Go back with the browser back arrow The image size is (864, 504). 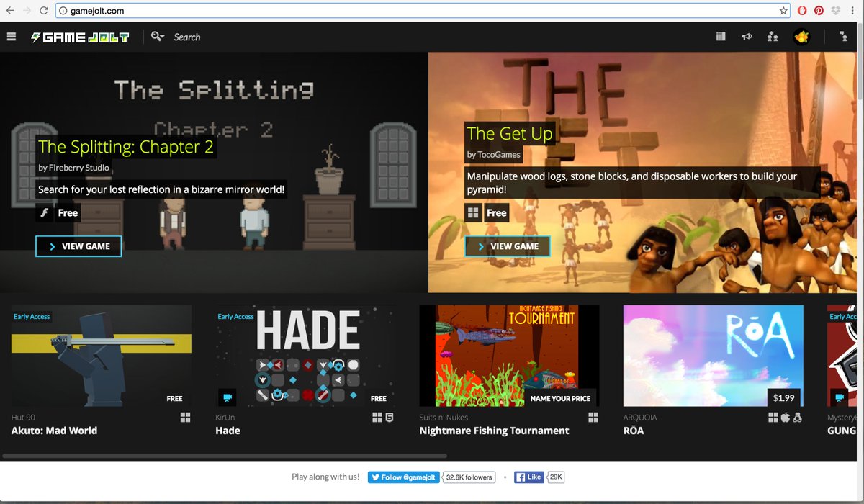click(10, 11)
